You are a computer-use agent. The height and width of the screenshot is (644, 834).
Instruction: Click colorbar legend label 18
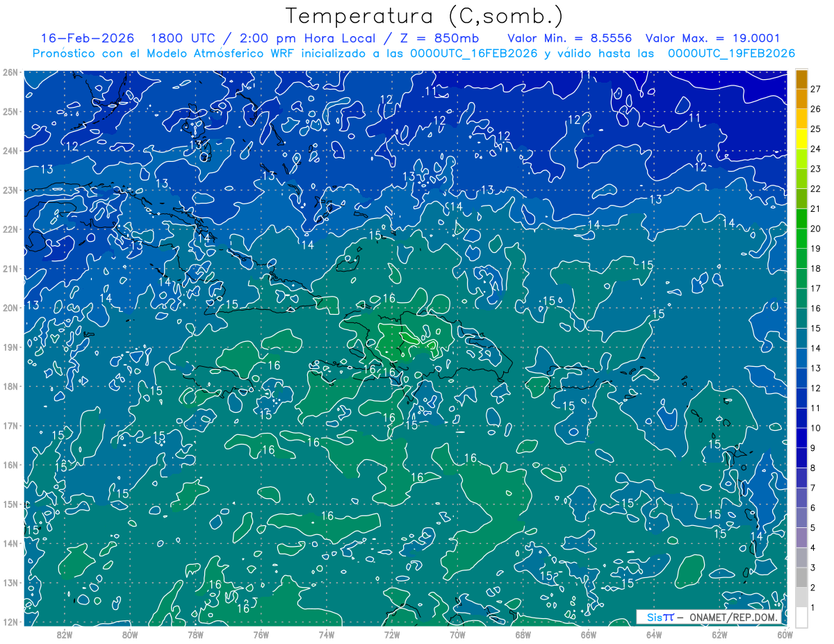point(815,268)
